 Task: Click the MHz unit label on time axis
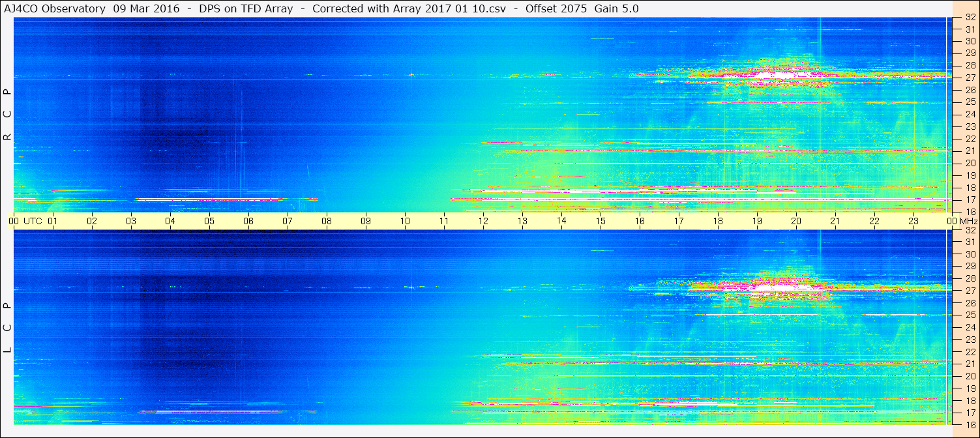click(x=969, y=221)
